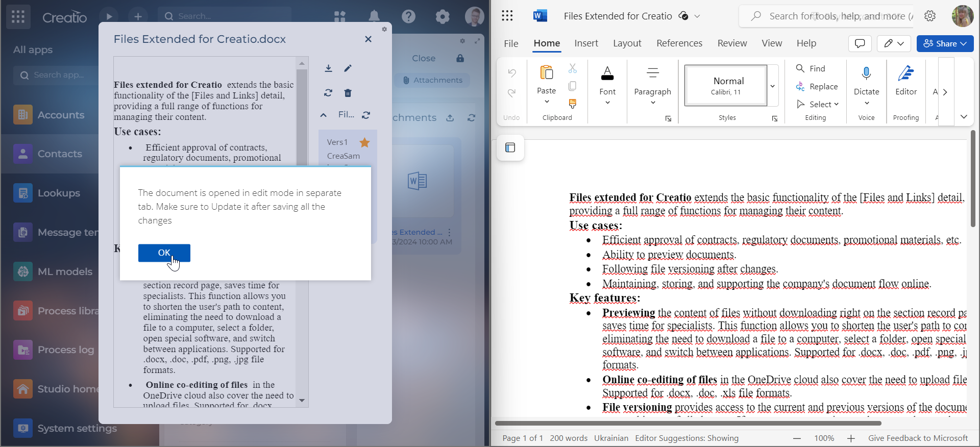The image size is (980, 447).
Task: Open Creatio notifications bell
Action: click(x=374, y=17)
